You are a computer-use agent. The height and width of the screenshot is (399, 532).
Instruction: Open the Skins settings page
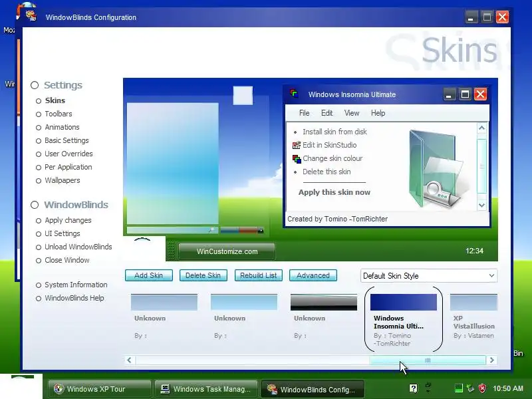point(55,100)
